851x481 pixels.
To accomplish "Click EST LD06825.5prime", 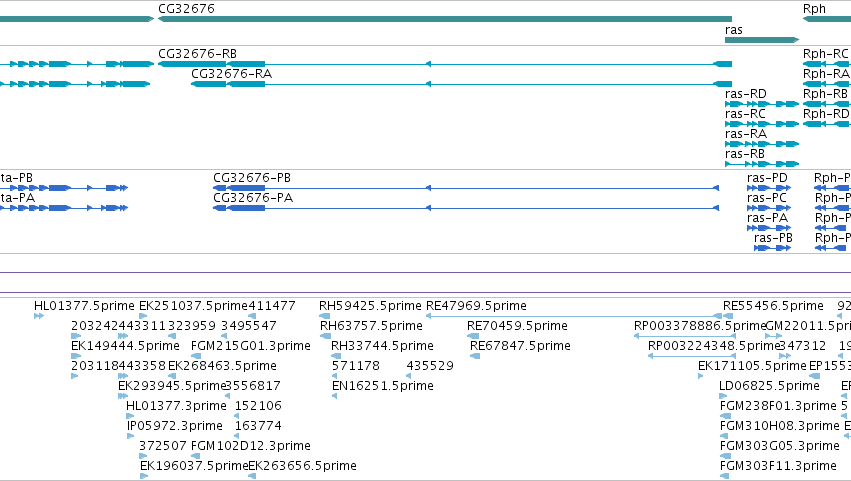I will pyautogui.click(x=769, y=387).
